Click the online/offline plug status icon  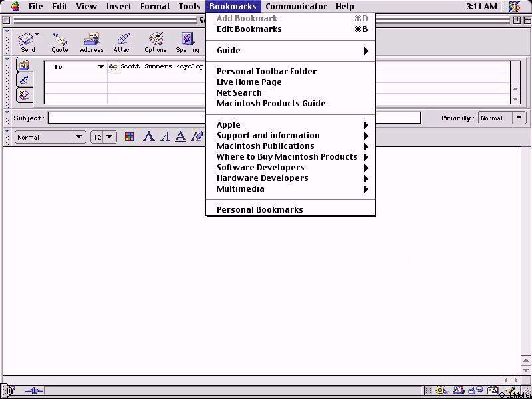[x=34, y=391]
